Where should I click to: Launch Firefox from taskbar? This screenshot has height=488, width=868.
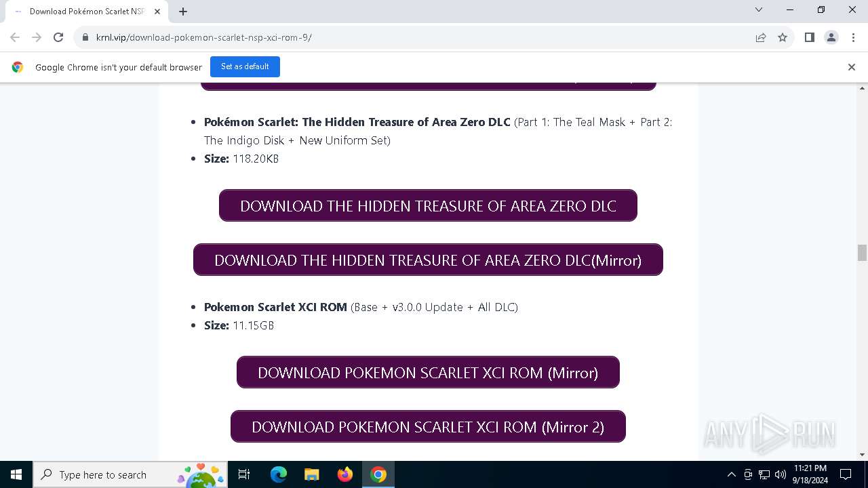pos(344,474)
